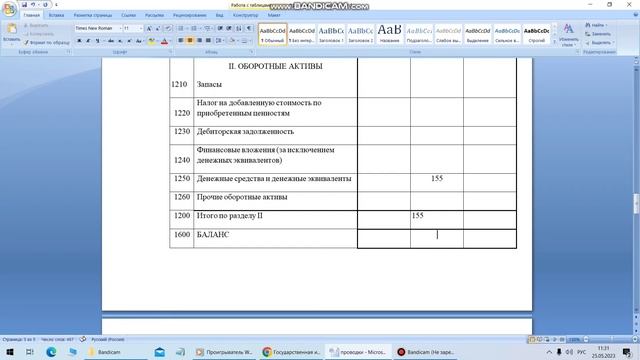The width and height of the screenshot is (640, 360).
Task: Open the font size 11 dropdown
Action: point(141,28)
